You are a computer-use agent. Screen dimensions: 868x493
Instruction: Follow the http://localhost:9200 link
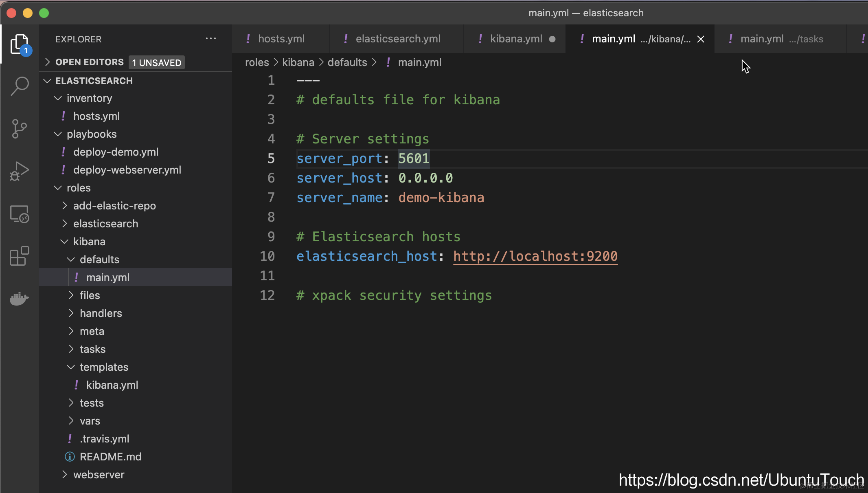click(x=535, y=256)
